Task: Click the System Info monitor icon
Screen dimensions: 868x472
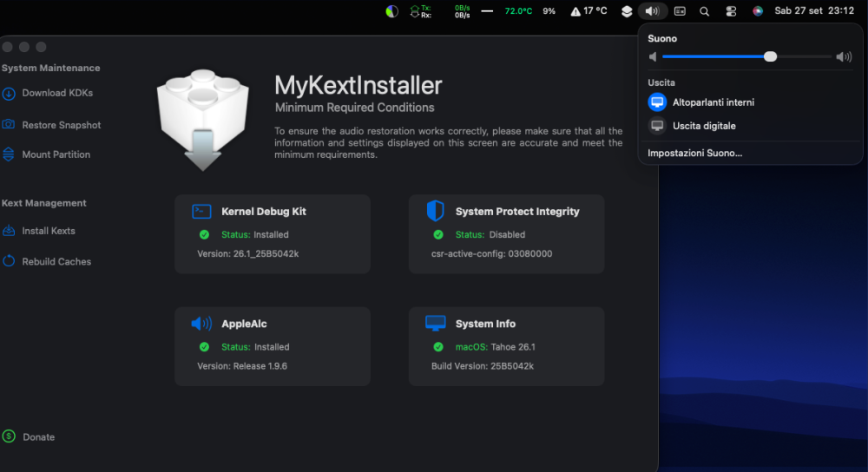Action: point(436,323)
